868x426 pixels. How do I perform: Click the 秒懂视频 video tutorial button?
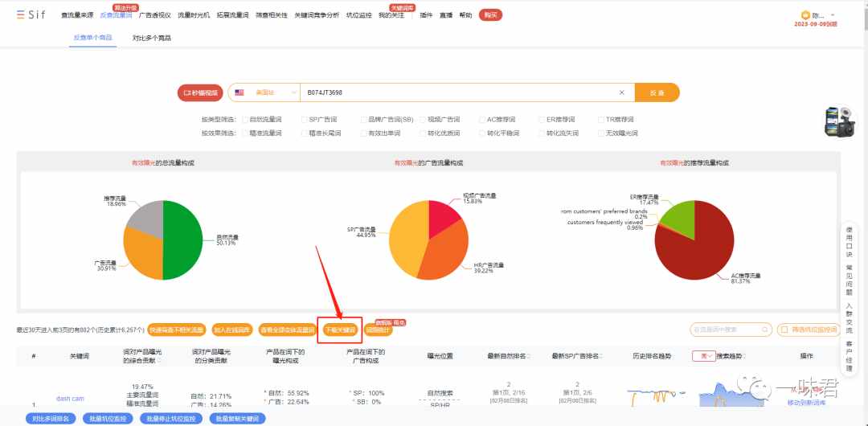point(200,92)
